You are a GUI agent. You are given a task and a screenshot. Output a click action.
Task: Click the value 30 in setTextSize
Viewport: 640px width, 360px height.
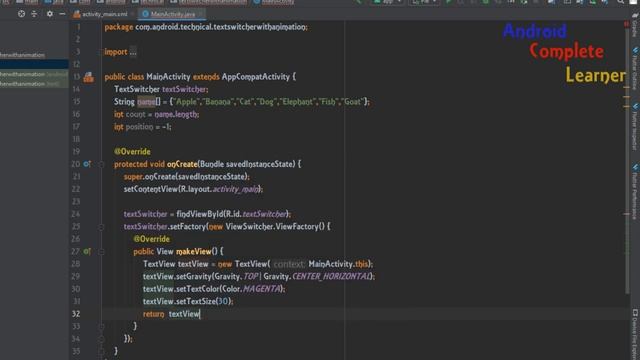click(x=223, y=301)
